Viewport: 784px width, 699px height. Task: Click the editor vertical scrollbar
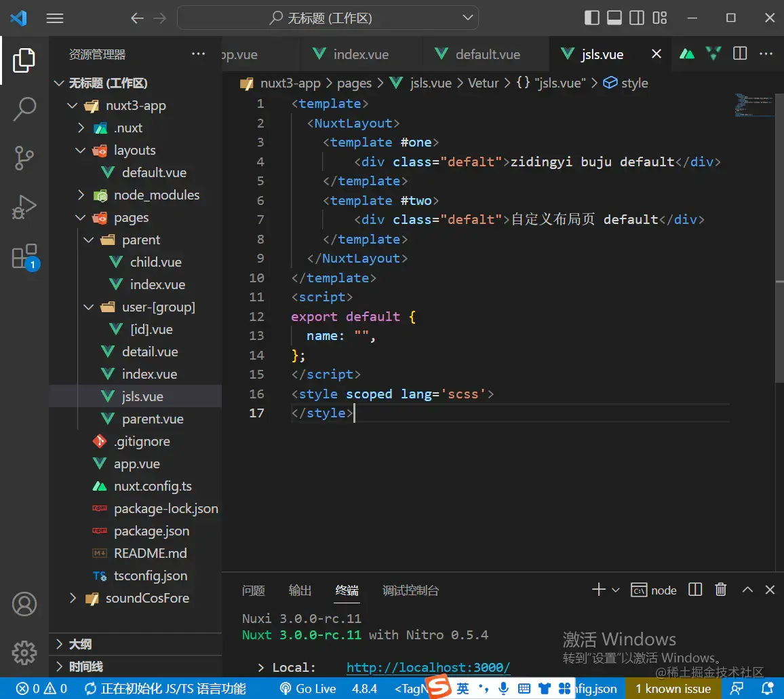pos(779,238)
